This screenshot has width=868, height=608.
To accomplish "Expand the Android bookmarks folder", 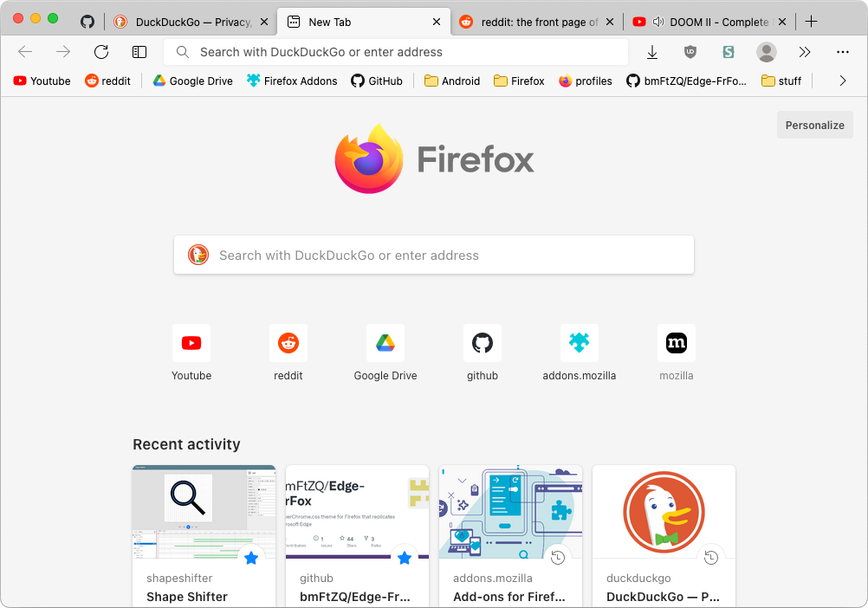I will pos(451,81).
